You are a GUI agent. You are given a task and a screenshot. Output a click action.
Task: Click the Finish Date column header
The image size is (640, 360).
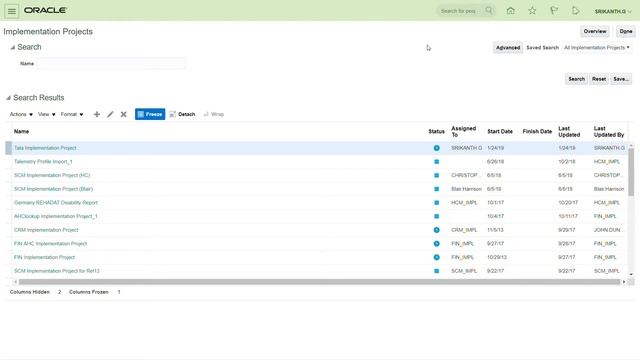[537, 131]
